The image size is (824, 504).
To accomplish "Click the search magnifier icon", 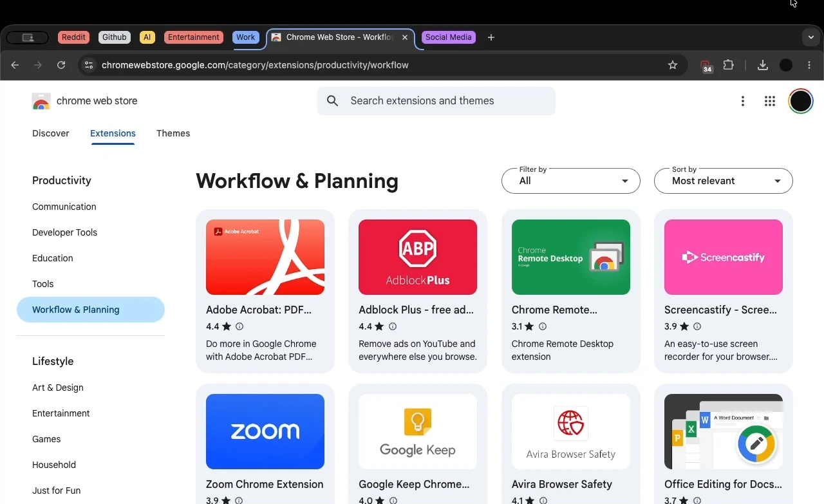I will click(x=333, y=101).
